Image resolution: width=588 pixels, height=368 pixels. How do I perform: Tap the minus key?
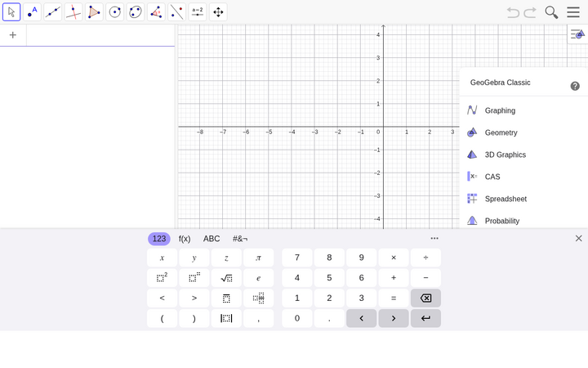[425, 278]
